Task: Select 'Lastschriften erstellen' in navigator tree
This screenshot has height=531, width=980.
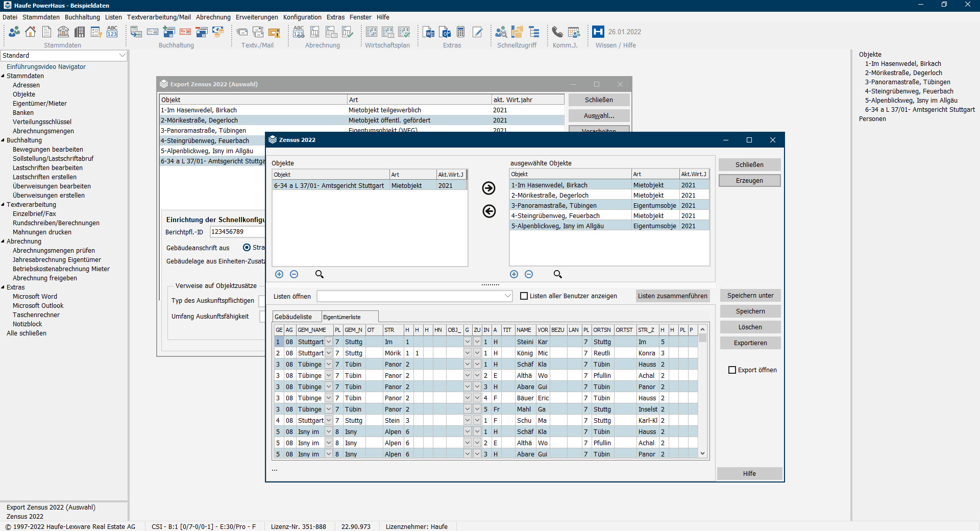Action: pos(44,177)
